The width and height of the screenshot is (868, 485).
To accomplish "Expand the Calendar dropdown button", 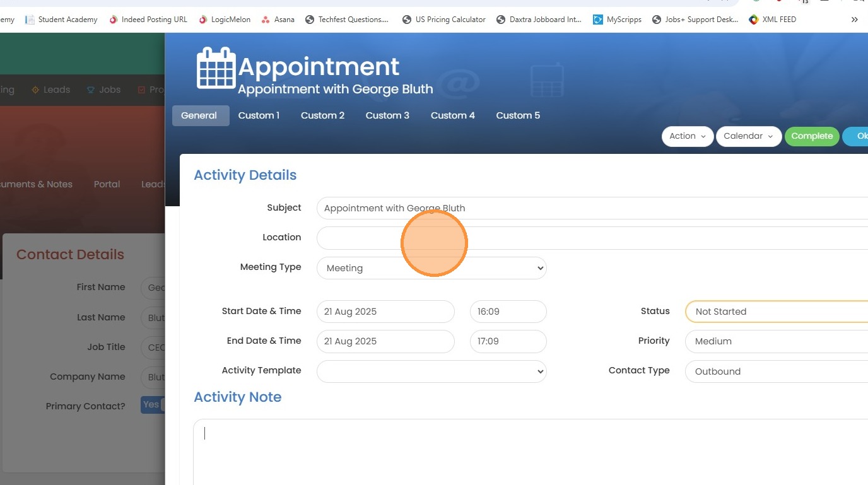I will [748, 136].
